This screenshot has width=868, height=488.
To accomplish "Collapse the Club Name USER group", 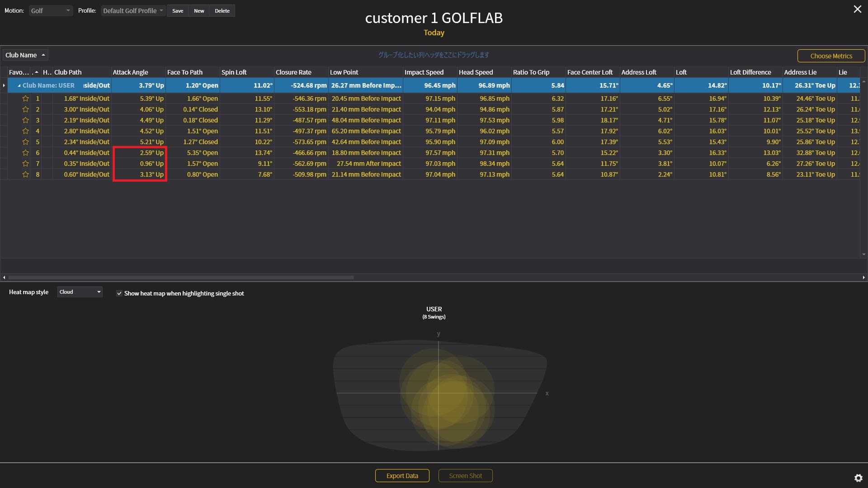I will [19, 85].
